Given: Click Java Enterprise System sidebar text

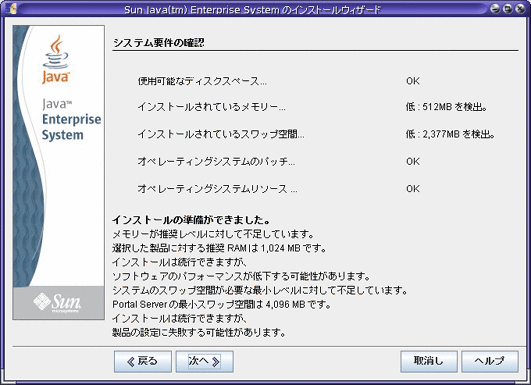Looking at the screenshot, I should [71, 120].
